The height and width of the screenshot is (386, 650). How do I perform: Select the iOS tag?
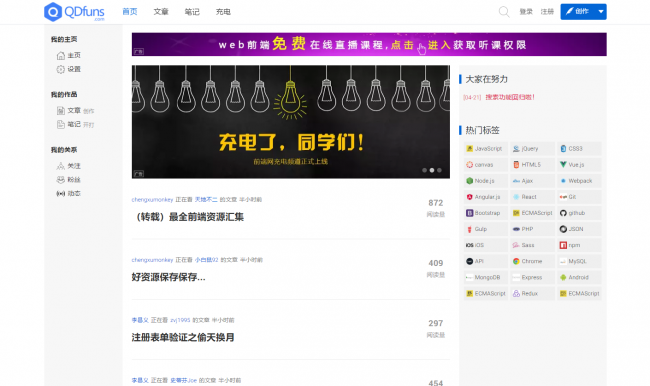click(486, 245)
